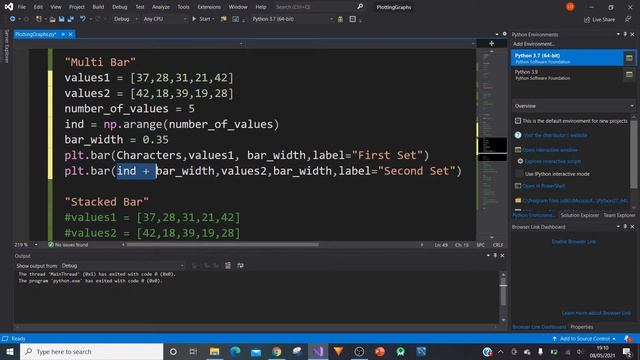Screen dimensions: 640x360
Task: Switch to the Properties tab
Action: tap(582, 327)
